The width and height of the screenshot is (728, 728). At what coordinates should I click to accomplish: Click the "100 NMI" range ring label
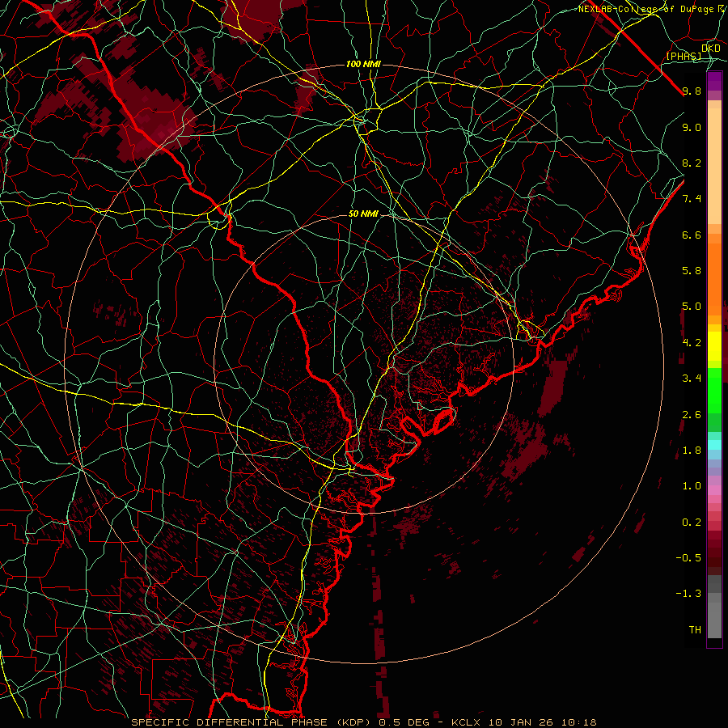click(363, 64)
